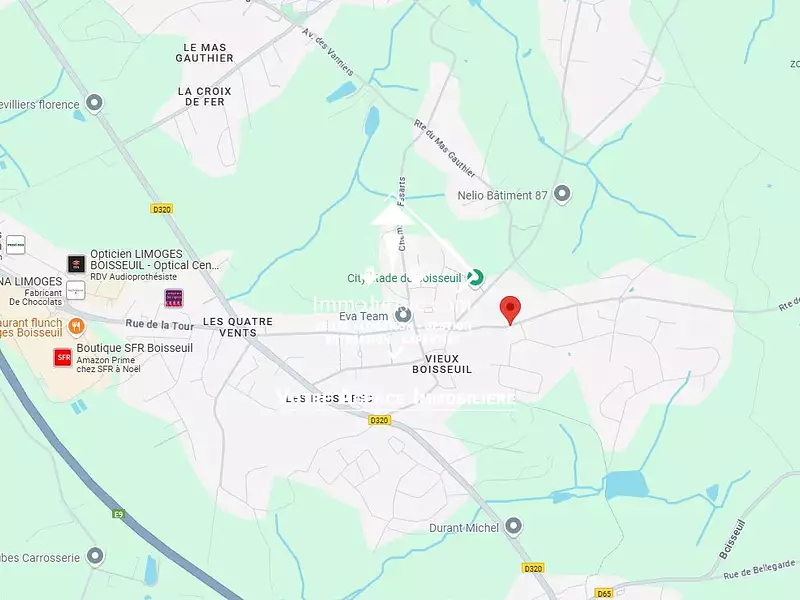
Task: Click the VIEUX BOISSEUIL locality label
Action: point(442,364)
